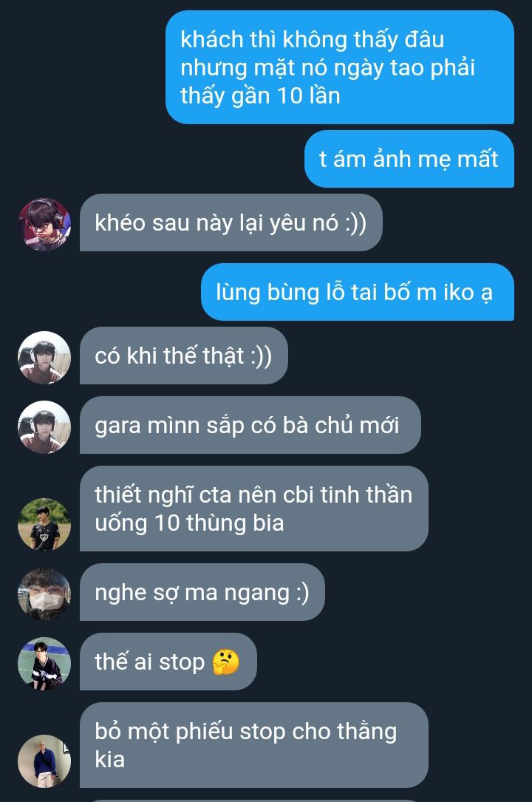Tap the thinking-face emoji in 'thế ai stop'
Screen dimensions: 532x802
pyautogui.click(x=226, y=662)
